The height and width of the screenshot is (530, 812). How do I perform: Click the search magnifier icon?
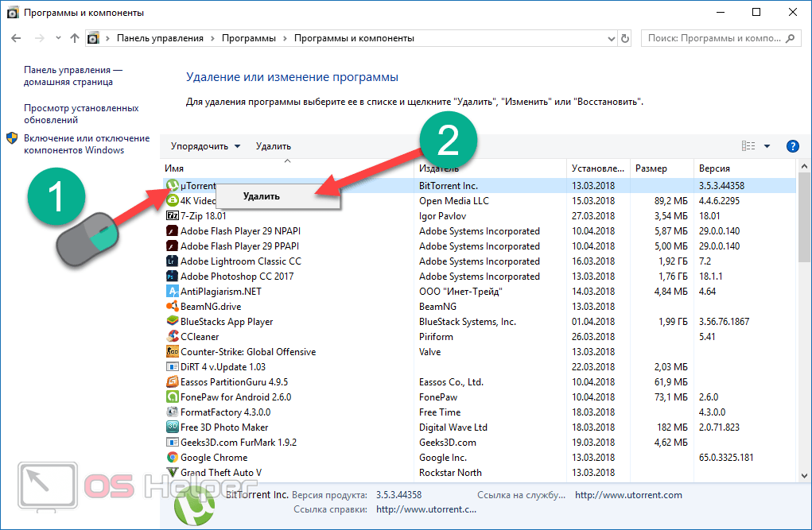(790, 38)
